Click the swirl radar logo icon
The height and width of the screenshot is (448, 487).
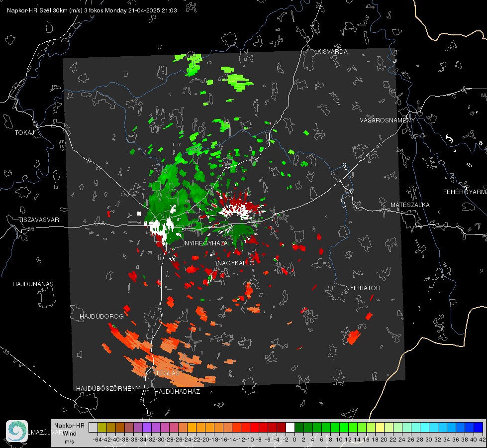tap(17, 431)
